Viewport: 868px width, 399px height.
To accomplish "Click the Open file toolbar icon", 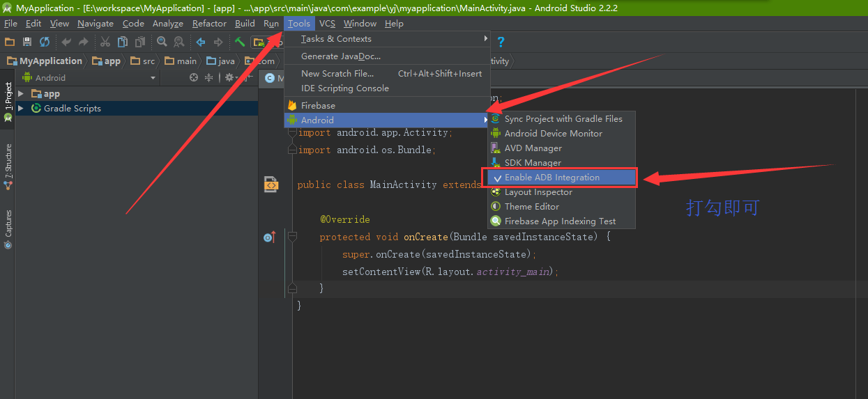I will pyautogui.click(x=10, y=42).
